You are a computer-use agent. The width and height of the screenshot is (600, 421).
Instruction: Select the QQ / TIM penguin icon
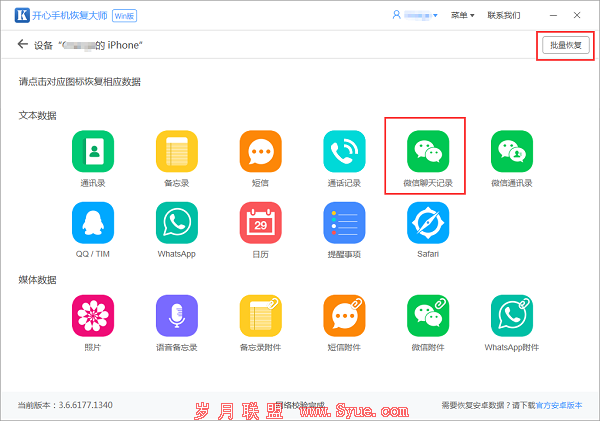tap(93, 223)
